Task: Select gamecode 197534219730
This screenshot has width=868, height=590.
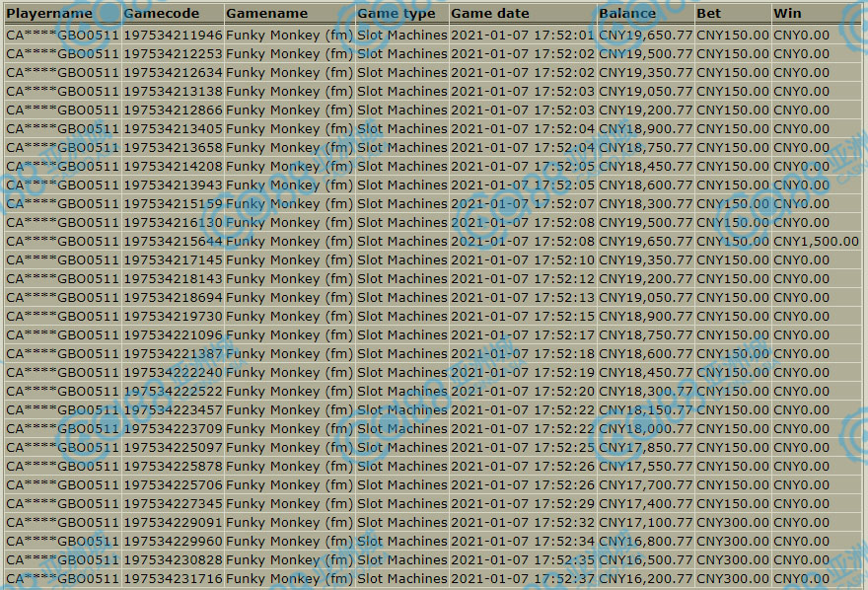Action: tap(173, 317)
